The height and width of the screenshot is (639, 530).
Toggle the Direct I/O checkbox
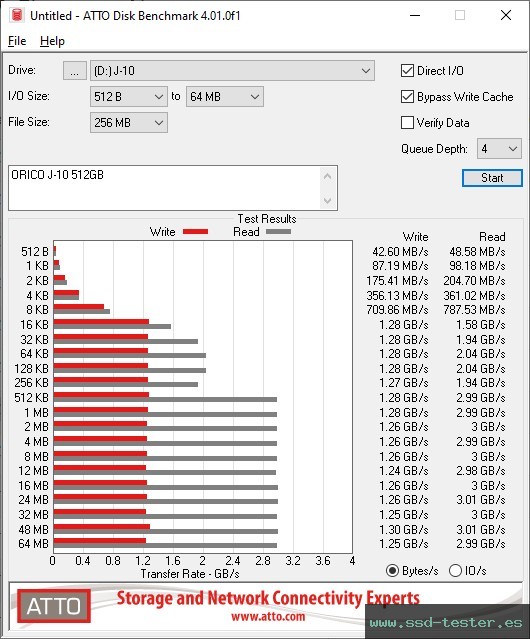[x=407, y=71]
